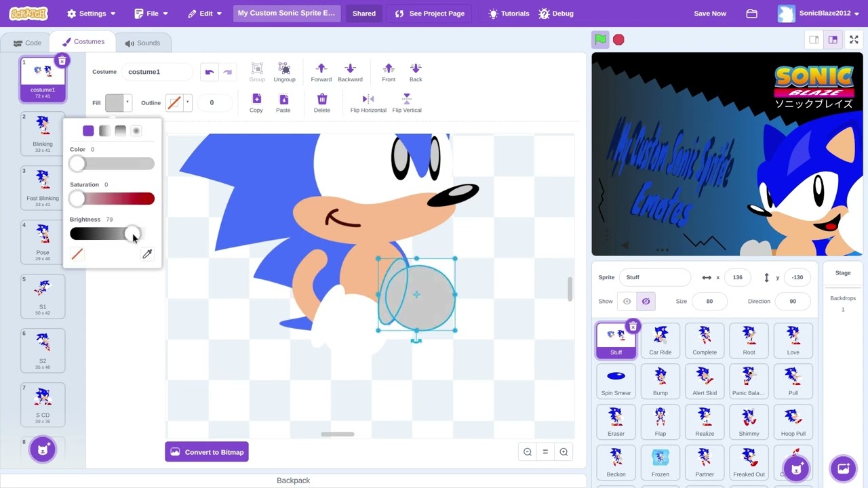Select the Blinking costume thumbnail

click(43, 133)
